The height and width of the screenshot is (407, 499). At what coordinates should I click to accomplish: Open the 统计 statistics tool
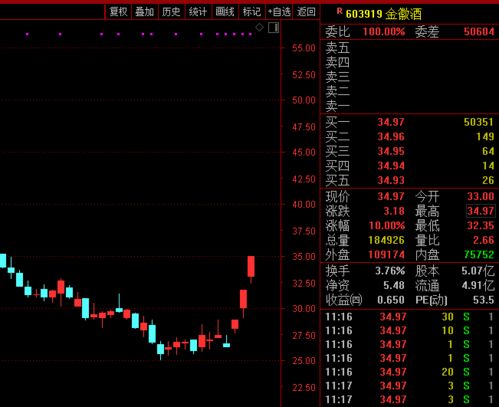click(x=198, y=12)
